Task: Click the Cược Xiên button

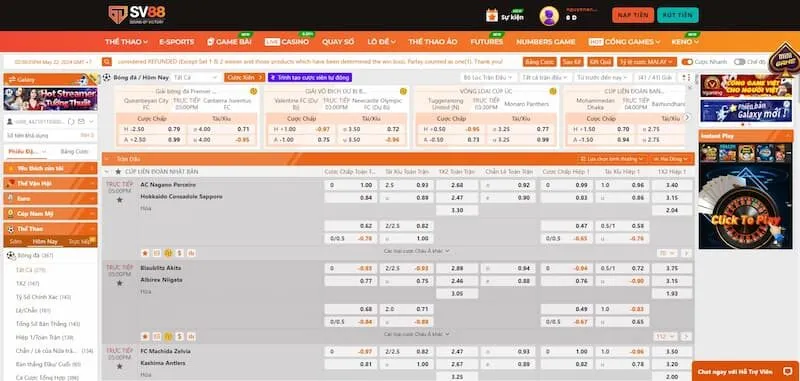Action: pyautogui.click(x=244, y=78)
